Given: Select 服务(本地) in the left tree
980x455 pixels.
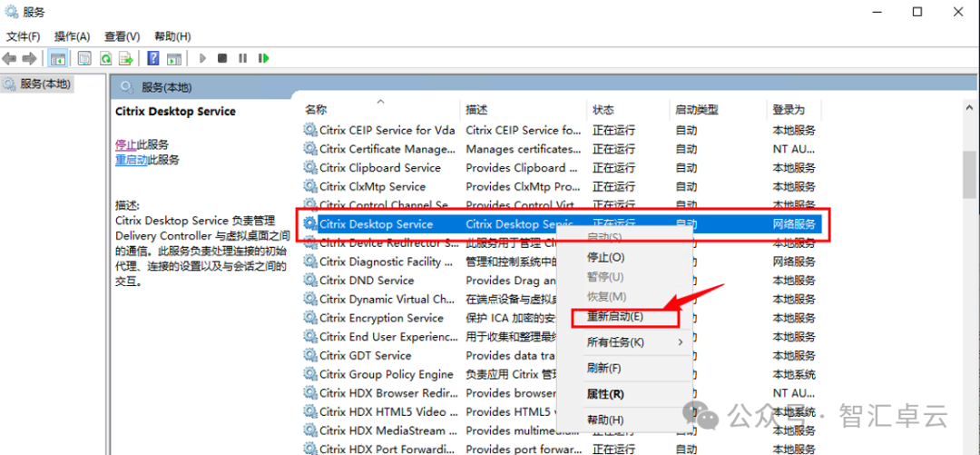Looking at the screenshot, I should pos(37,84).
